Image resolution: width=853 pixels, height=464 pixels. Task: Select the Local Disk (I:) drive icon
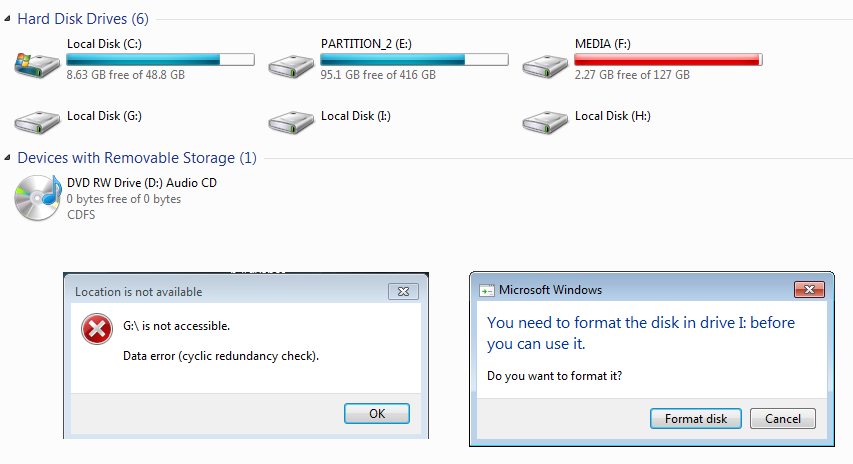pyautogui.click(x=291, y=122)
